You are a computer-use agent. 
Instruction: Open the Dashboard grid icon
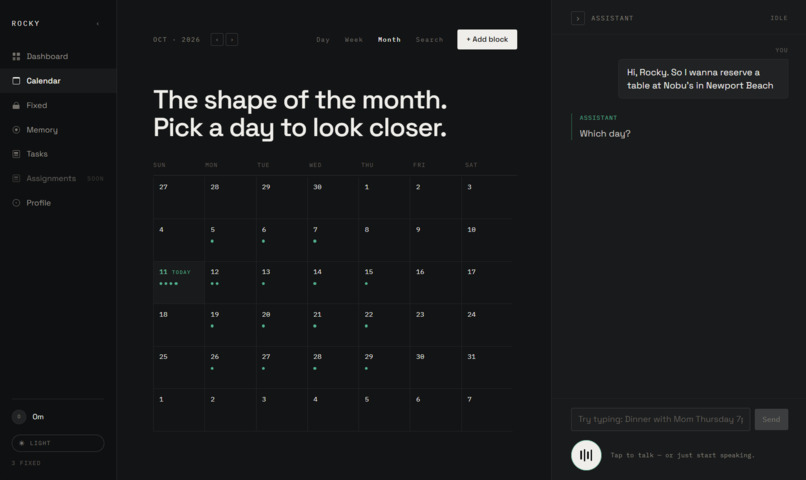point(16,57)
